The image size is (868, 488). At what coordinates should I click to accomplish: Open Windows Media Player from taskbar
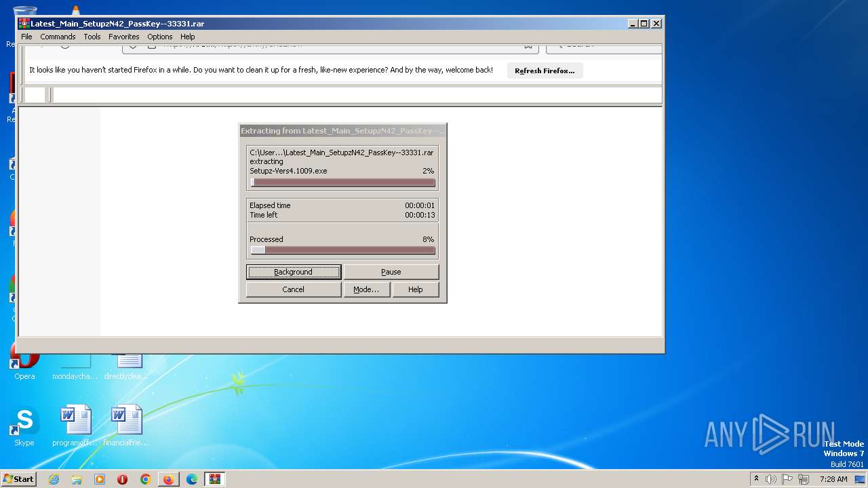click(100, 479)
